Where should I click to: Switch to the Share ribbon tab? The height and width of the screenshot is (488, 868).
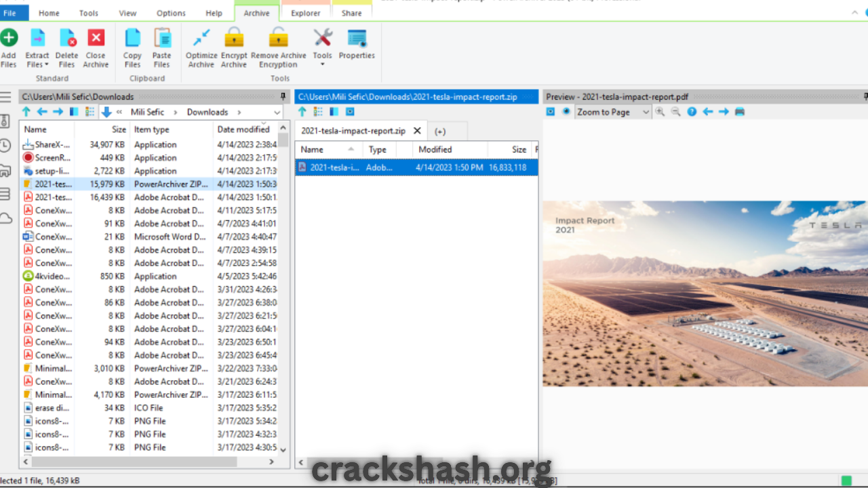click(x=352, y=13)
